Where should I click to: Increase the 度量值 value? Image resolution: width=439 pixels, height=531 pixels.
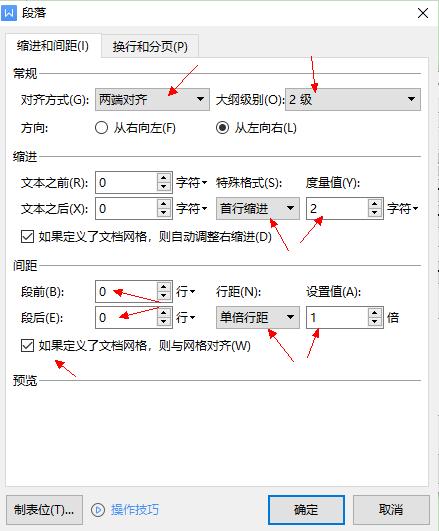click(x=375, y=204)
